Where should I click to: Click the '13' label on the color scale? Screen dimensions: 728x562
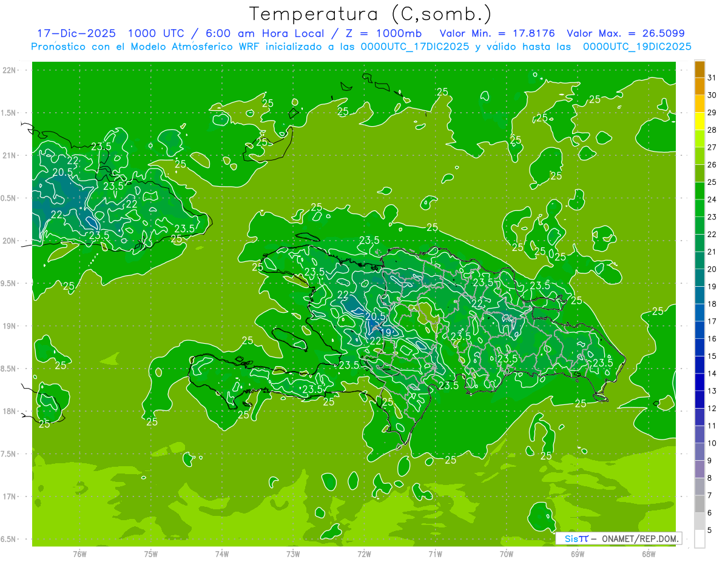pos(712,391)
